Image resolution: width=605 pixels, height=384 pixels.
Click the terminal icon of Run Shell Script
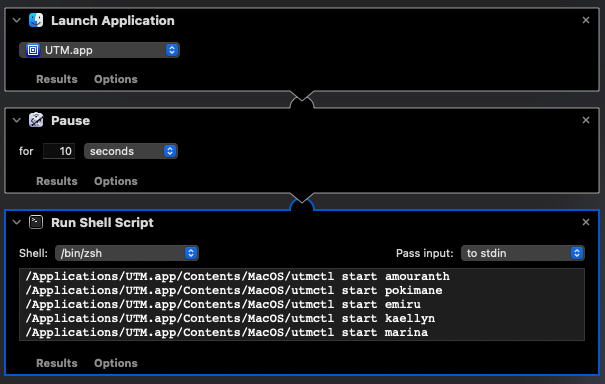click(36, 222)
